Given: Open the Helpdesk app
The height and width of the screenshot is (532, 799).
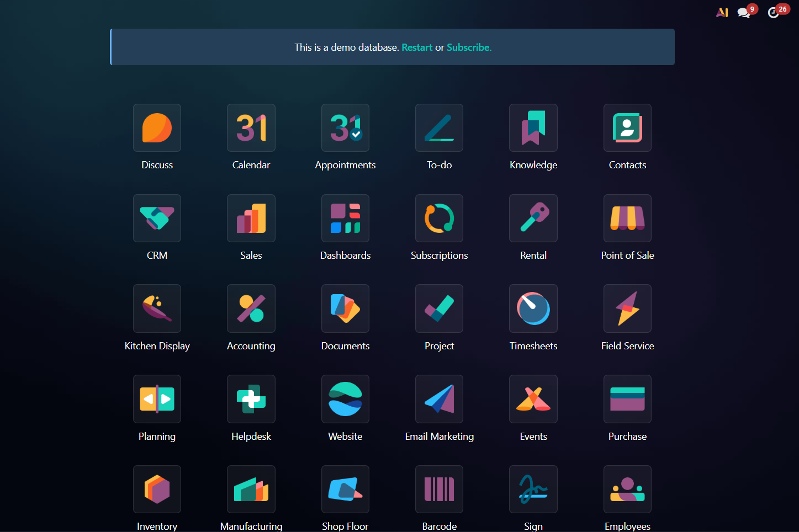Looking at the screenshot, I should (251, 399).
